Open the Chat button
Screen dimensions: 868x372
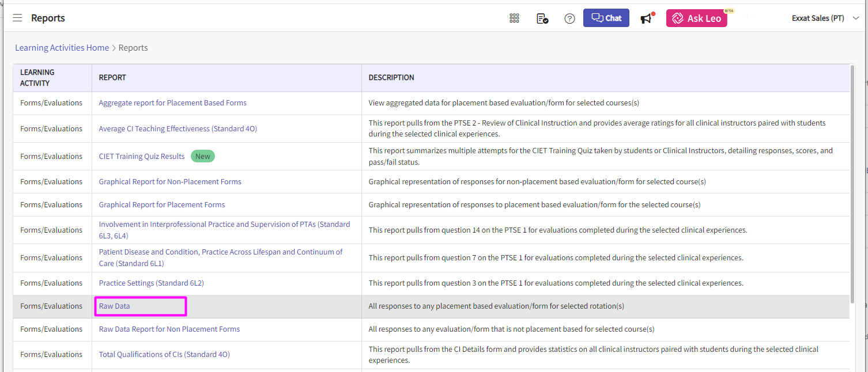[x=606, y=18]
